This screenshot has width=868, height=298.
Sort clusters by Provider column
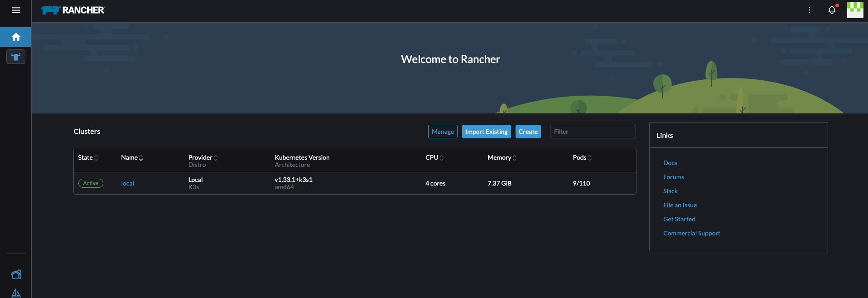[x=203, y=157]
